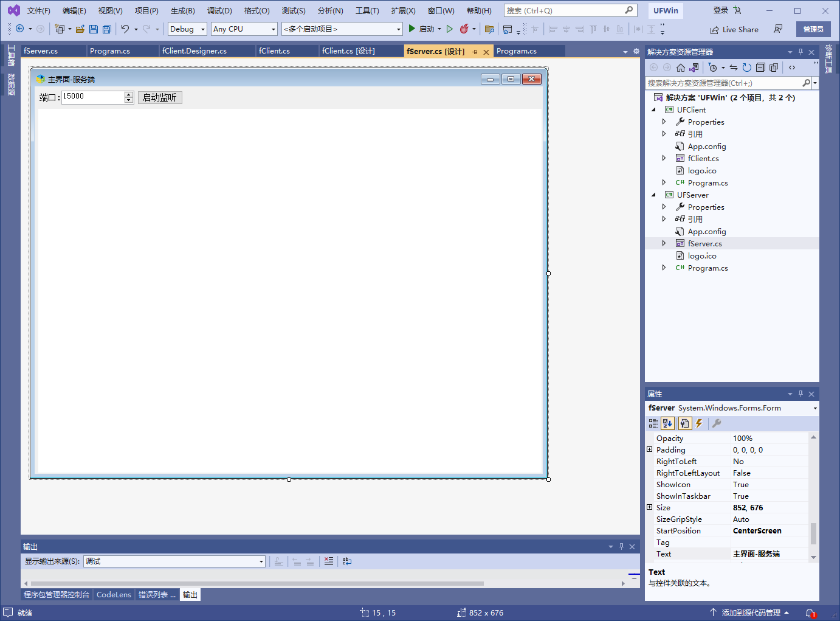Image resolution: width=840 pixels, height=621 pixels.
Task: Toggle auto-hide pin on 属性 panel
Action: (801, 394)
